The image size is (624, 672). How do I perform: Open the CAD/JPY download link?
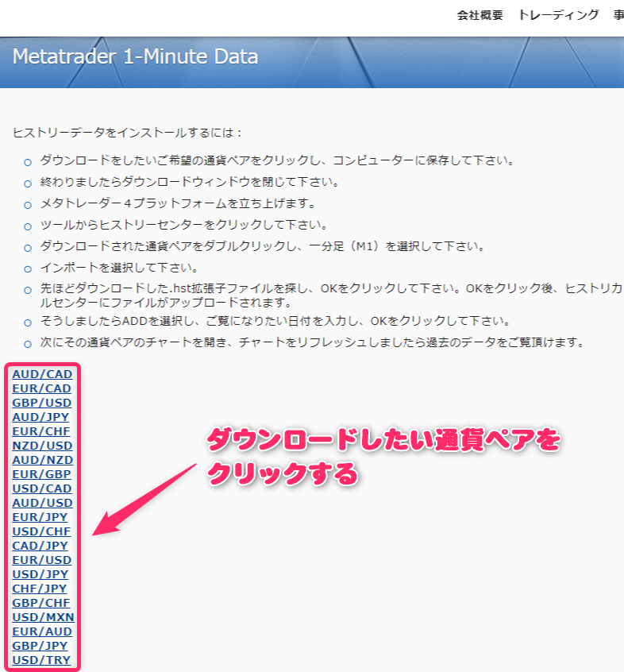click(40, 546)
